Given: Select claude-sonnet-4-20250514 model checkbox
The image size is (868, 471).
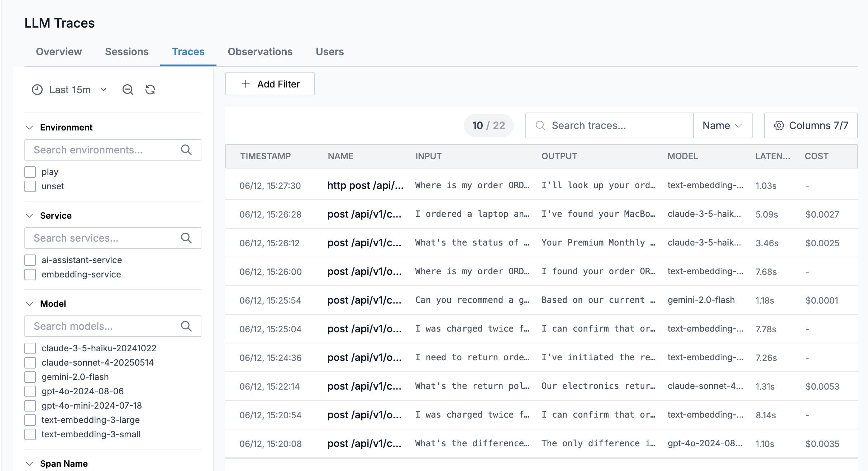Looking at the screenshot, I should [x=30, y=363].
